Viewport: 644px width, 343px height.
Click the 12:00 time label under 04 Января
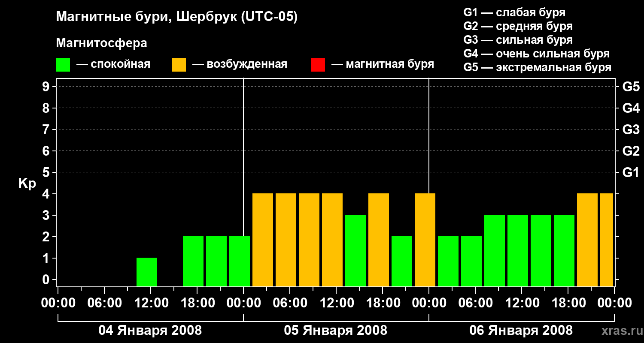pos(151,303)
